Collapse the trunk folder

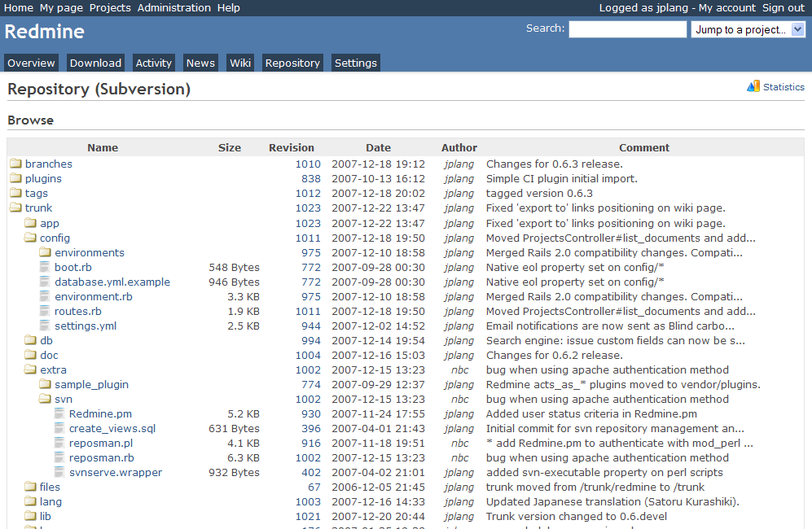pyautogui.click(x=15, y=208)
